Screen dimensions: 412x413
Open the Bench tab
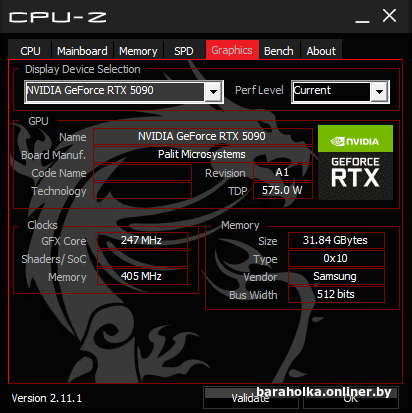279,51
